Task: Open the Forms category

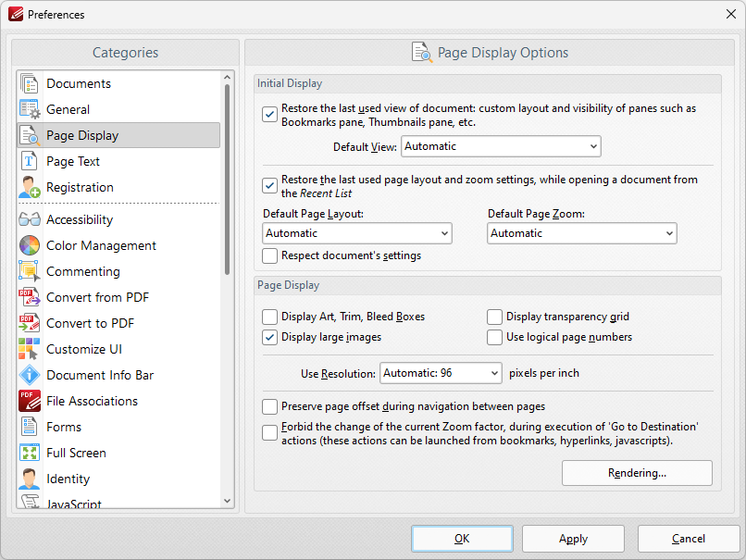Action: tap(119, 427)
